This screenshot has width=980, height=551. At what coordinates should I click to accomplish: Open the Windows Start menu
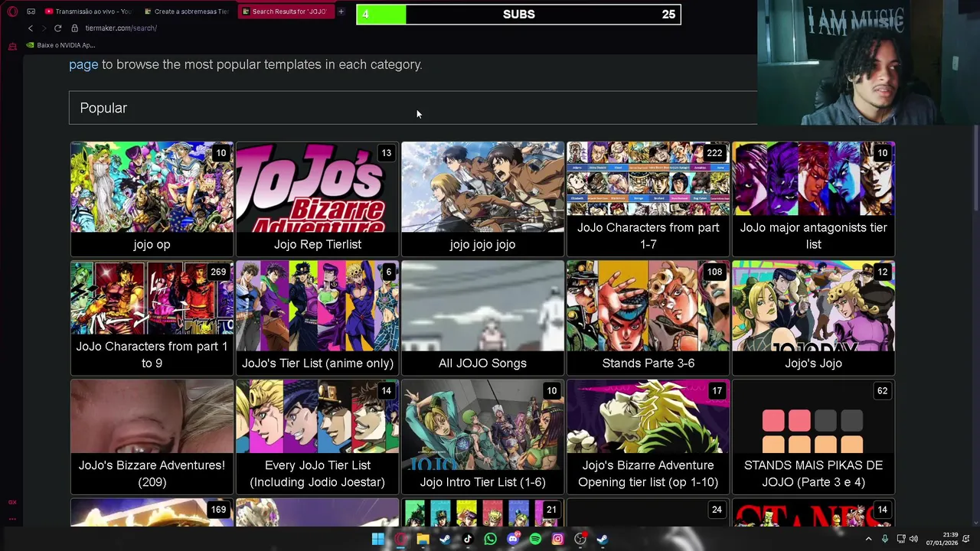377,539
